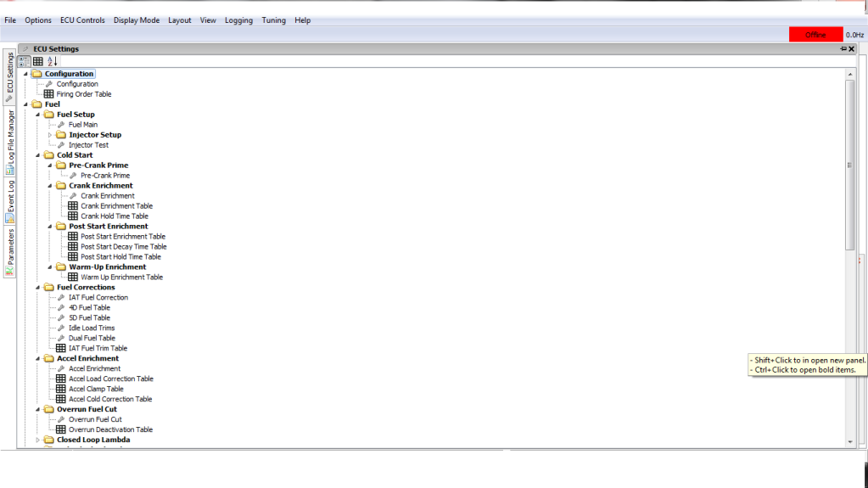
Task: Click Overrun Deactivation Table grid icon
Action: coord(61,429)
